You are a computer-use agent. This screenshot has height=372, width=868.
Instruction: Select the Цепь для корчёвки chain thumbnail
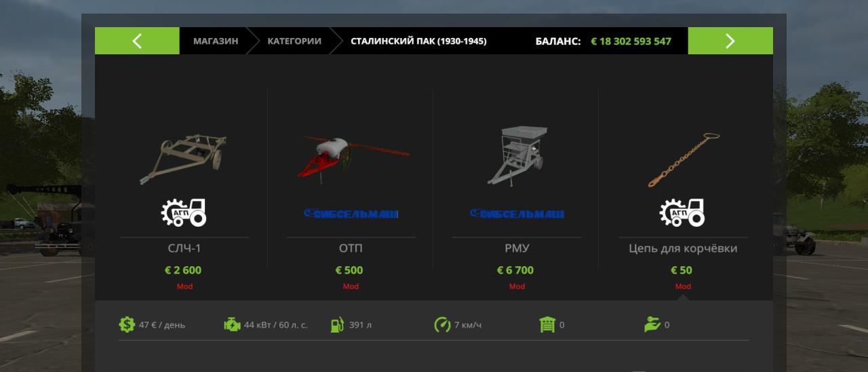point(684,160)
